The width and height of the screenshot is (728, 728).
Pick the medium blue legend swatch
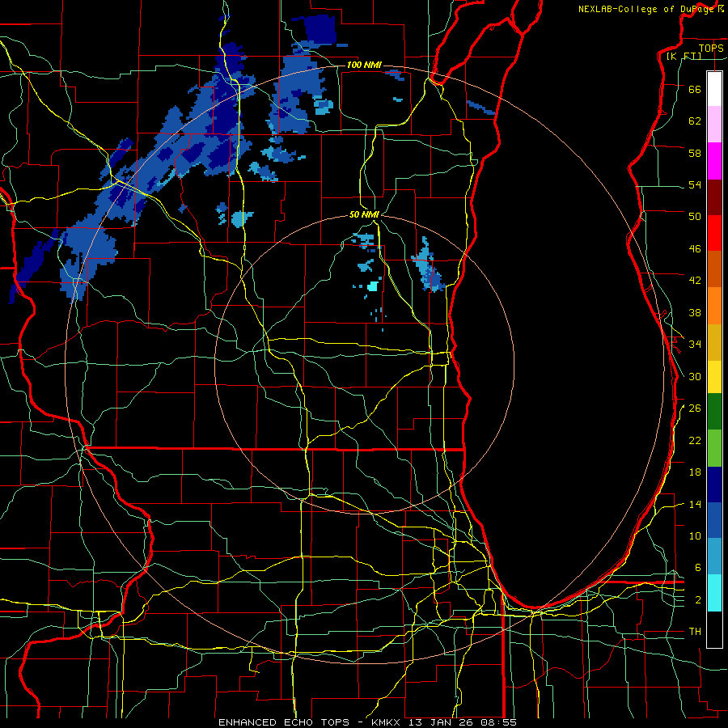[x=714, y=520]
